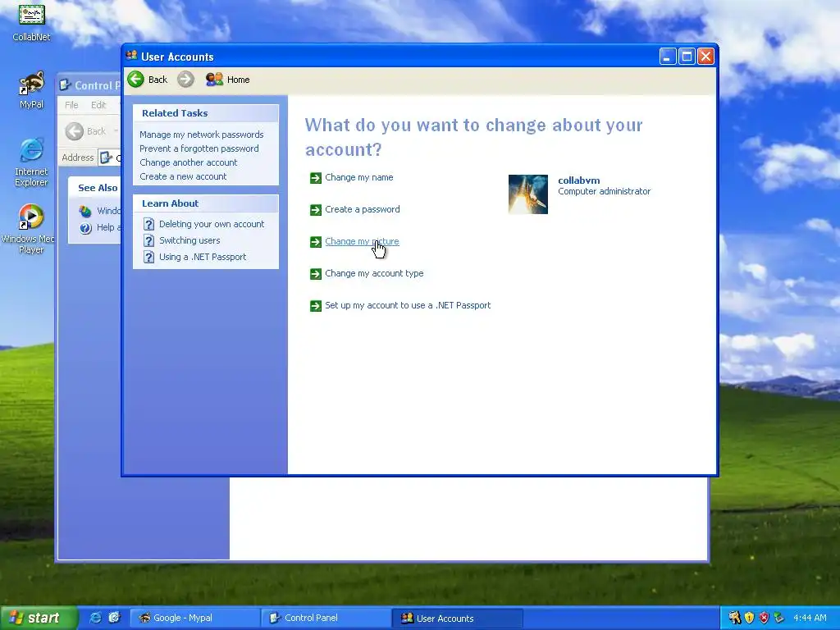Click the yellow security shield tray icon

[x=750, y=618]
